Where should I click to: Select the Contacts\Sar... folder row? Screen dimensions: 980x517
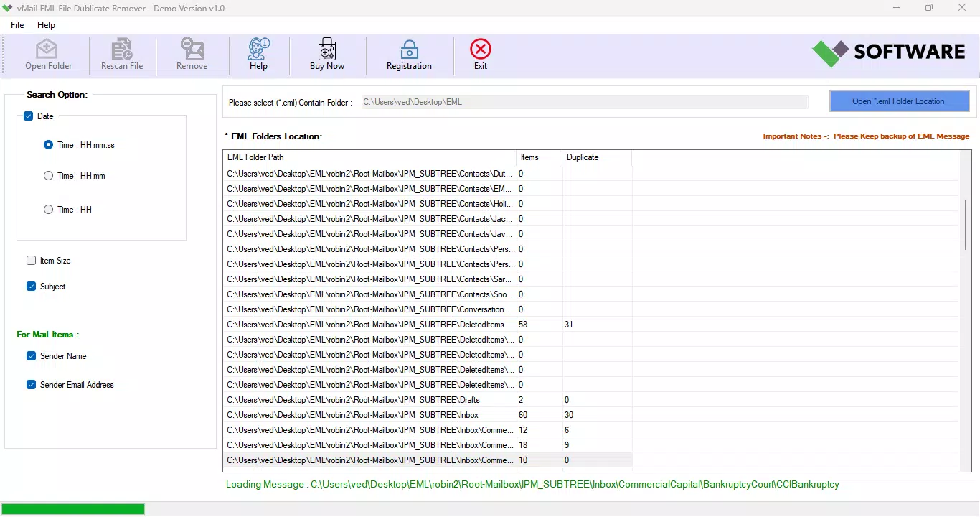click(x=428, y=279)
